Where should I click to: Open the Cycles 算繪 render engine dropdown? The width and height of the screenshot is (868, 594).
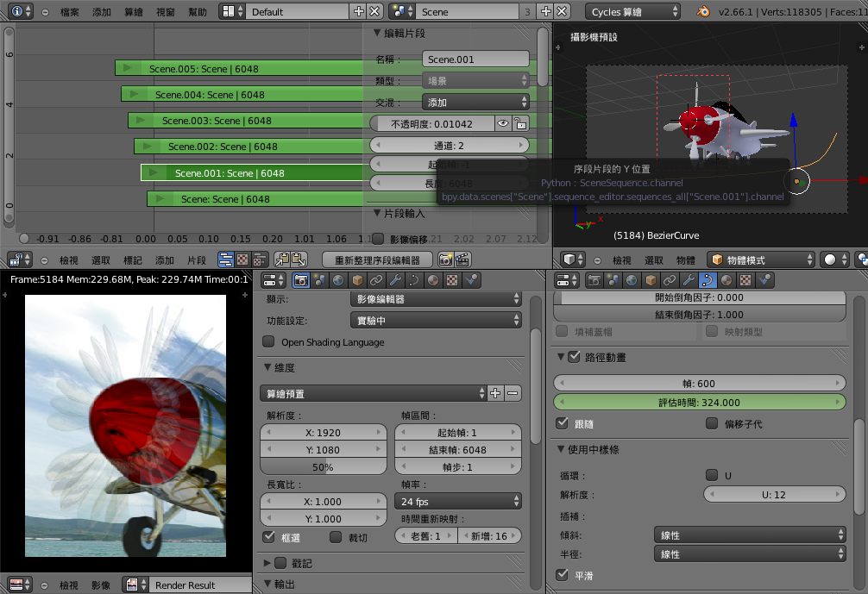632,11
